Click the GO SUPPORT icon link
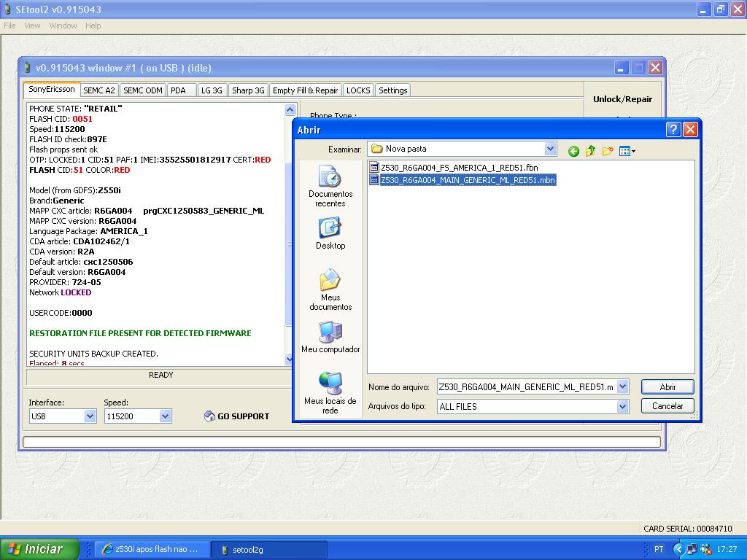 point(237,416)
